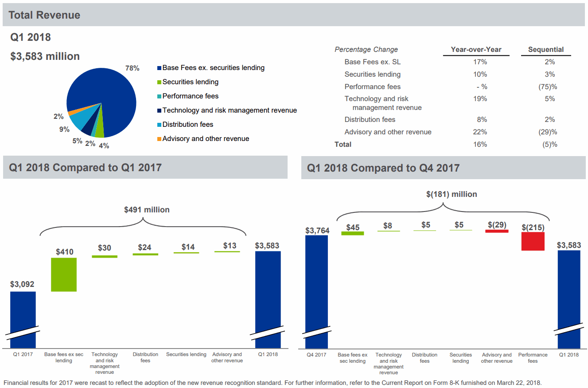Click the 'Percentage Change' table heading
Image resolution: width=588 pixels, height=388 pixels.
tap(366, 50)
